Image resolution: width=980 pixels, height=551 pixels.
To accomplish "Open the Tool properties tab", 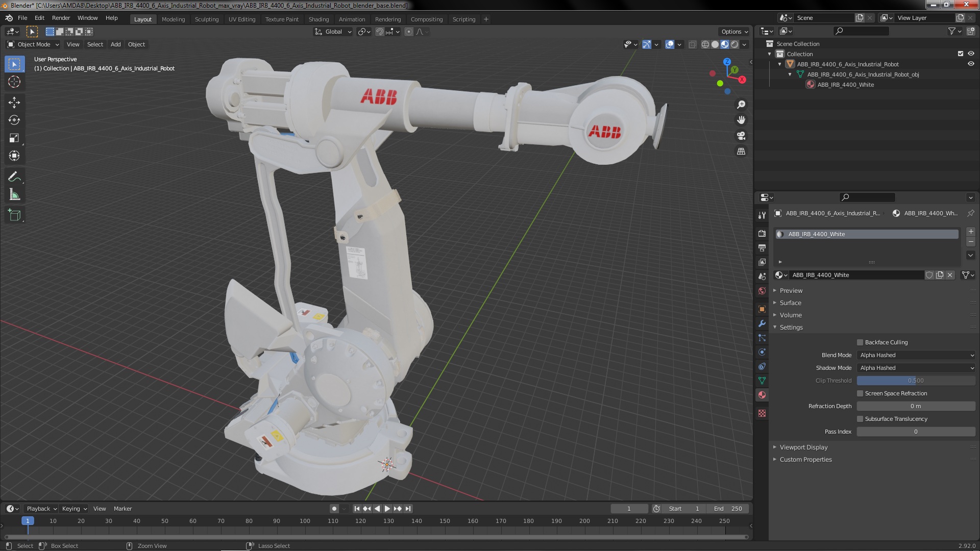I will tap(762, 215).
